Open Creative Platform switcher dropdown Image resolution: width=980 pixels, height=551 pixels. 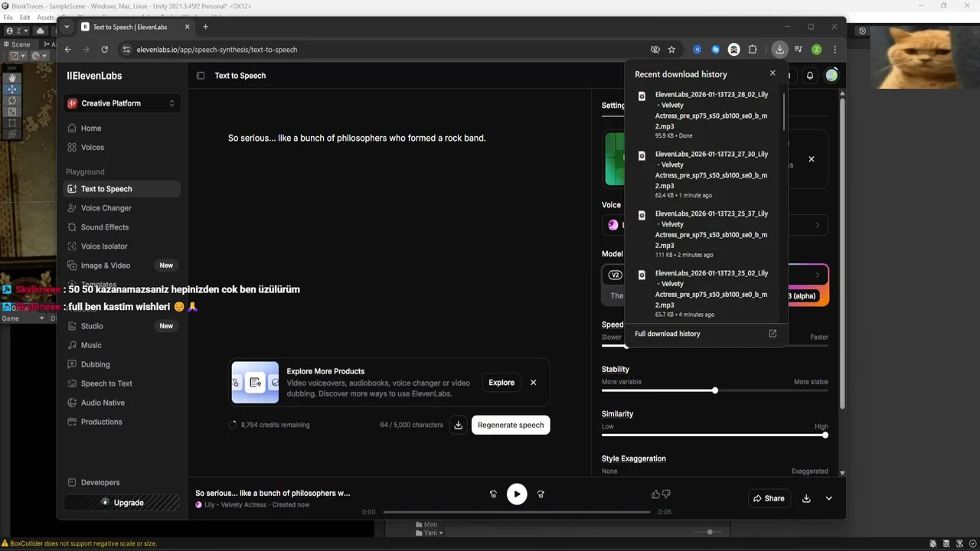pyautogui.click(x=122, y=103)
